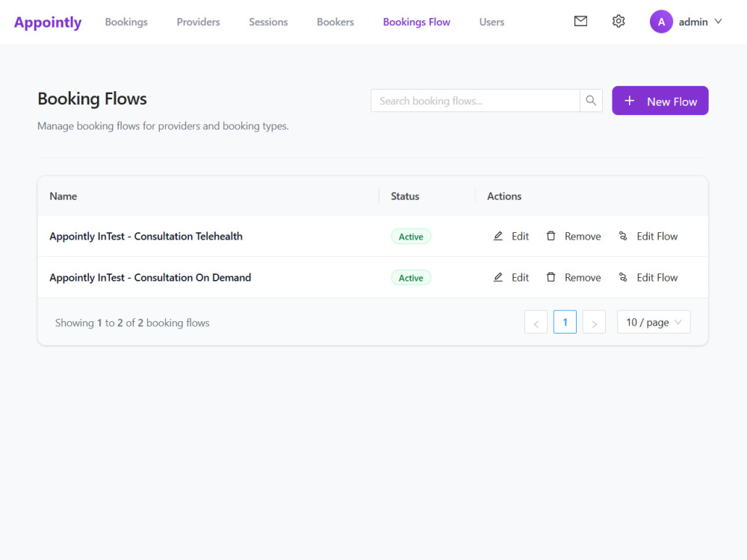Edit the Consultation On Demand booking flow
Viewport: 747px width, 560px height.
point(511,277)
